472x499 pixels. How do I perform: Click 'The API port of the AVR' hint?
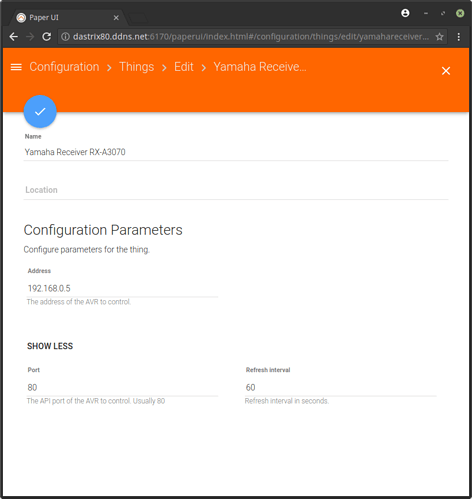pos(96,401)
